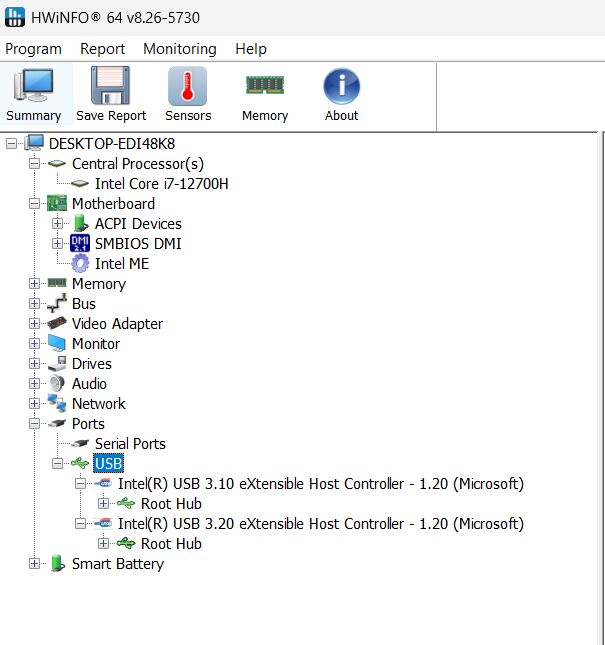The height and width of the screenshot is (645, 605).
Task: Select Intel(R) USB 3.20 eXtensible Host Controller
Action: (321, 524)
